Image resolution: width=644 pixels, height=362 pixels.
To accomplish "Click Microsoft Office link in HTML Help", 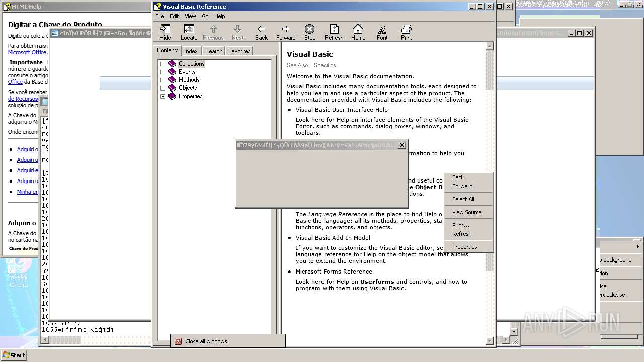I will [27, 52].
